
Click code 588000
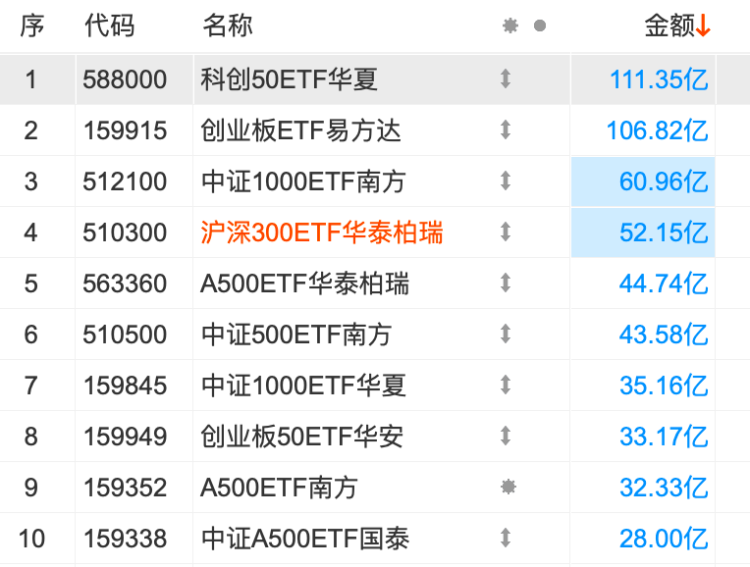(125, 79)
